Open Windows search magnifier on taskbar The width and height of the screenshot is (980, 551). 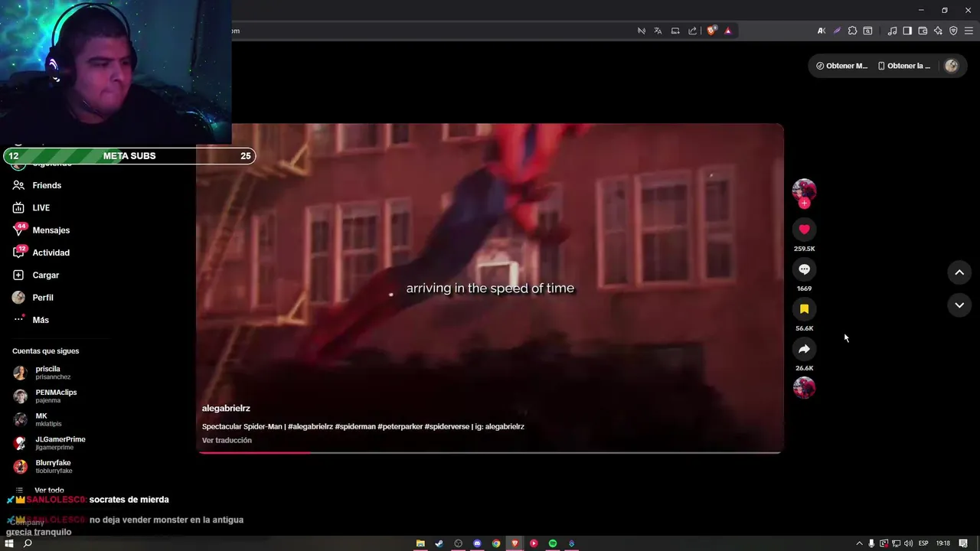pyautogui.click(x=28, y=543)
